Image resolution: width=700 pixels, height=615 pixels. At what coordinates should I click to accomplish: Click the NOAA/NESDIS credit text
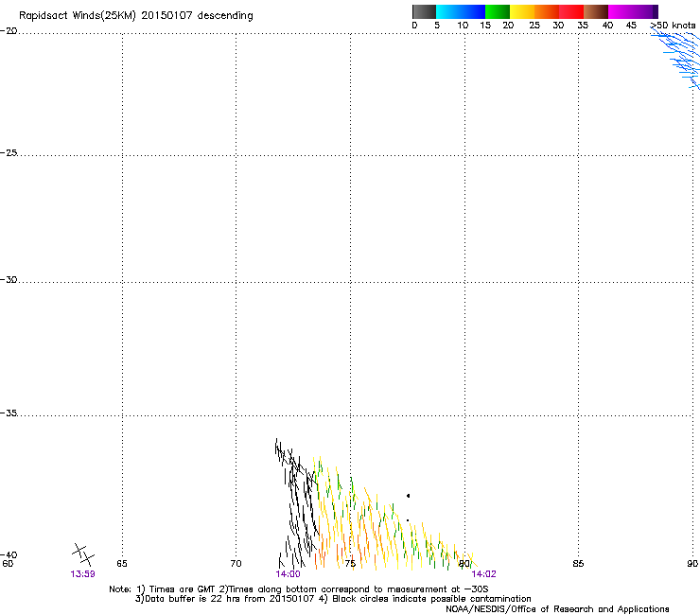(x=557, y=609)
